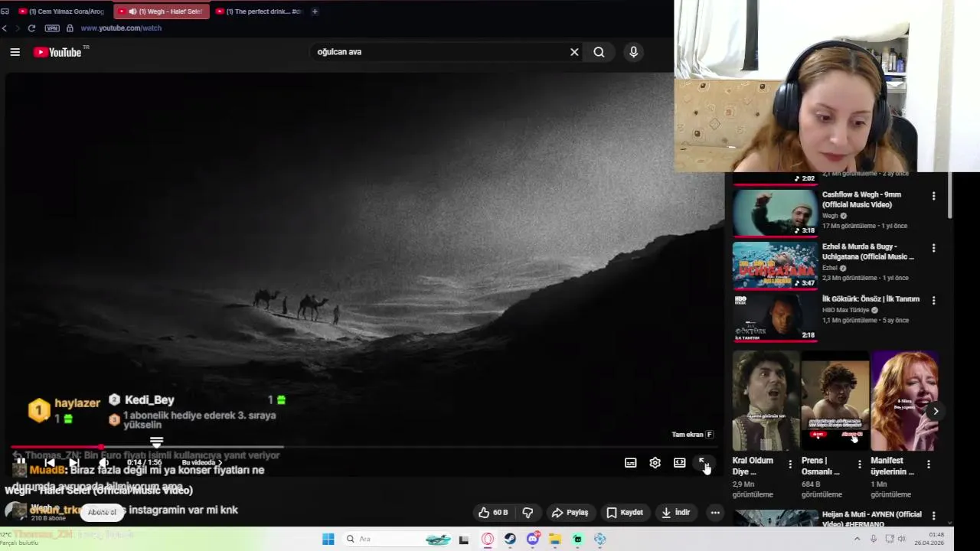Open options for 'Heijan & Muti - AYNEN'
Screen dimensions: 980x551
pyautogui.click(x=933, y=517)
